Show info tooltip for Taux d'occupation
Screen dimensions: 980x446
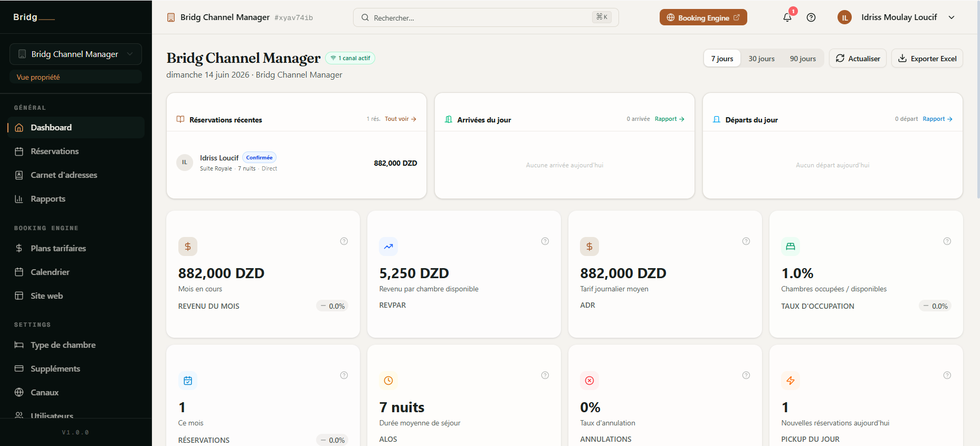(x=947, y=241)
